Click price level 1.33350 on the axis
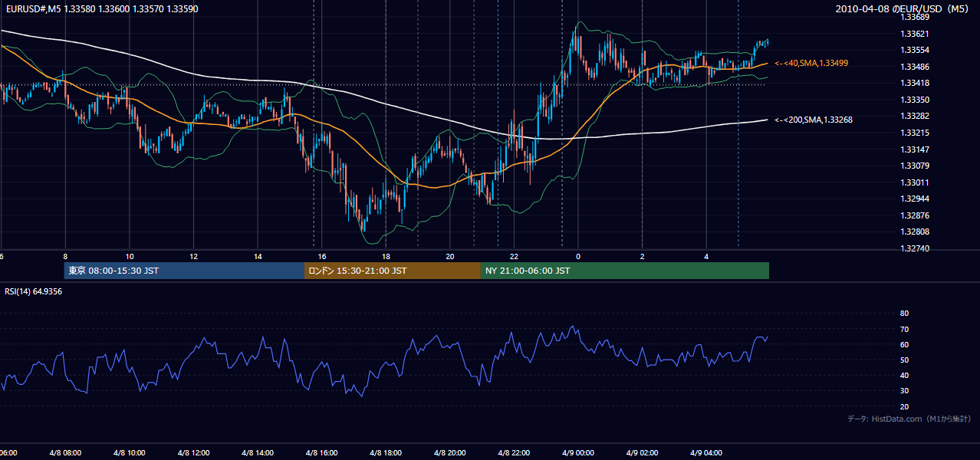The height and width of the screenshot is (460, 980). tap(915, 100)
